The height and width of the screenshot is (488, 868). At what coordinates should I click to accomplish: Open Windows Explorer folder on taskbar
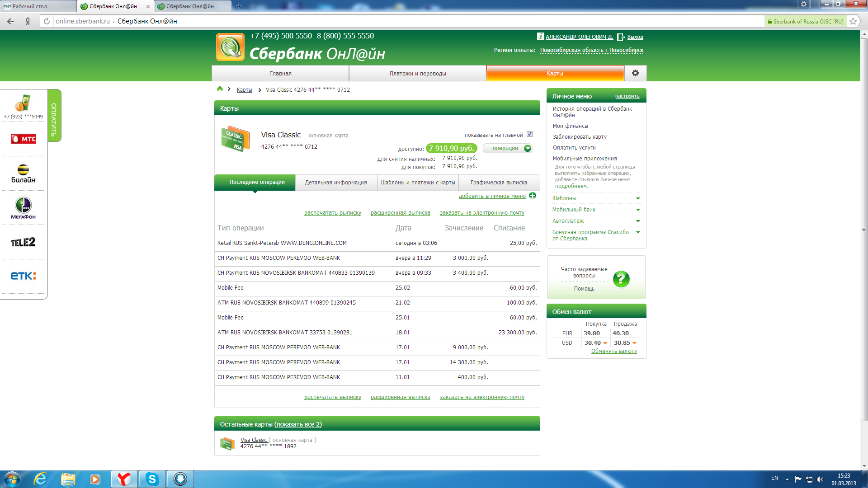click(68, 479)
